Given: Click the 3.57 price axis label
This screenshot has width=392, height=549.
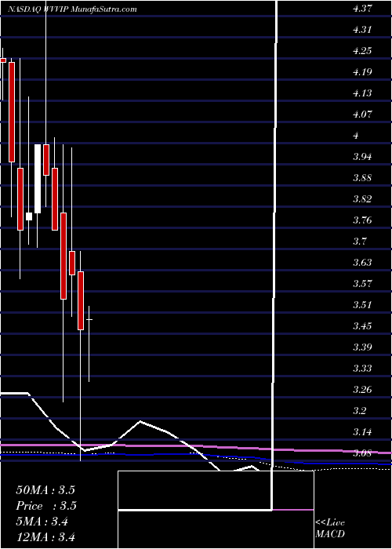Looking at the screenshot, I should tap(362, 283).
